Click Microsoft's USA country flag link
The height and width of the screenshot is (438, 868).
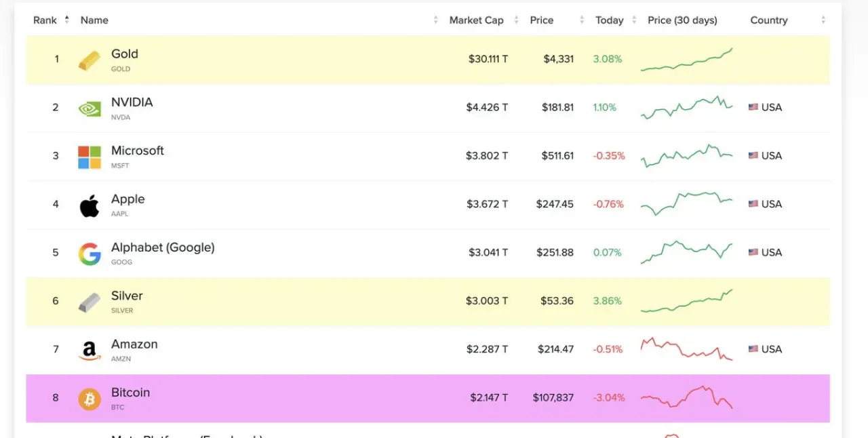click(x=765, y=155)
